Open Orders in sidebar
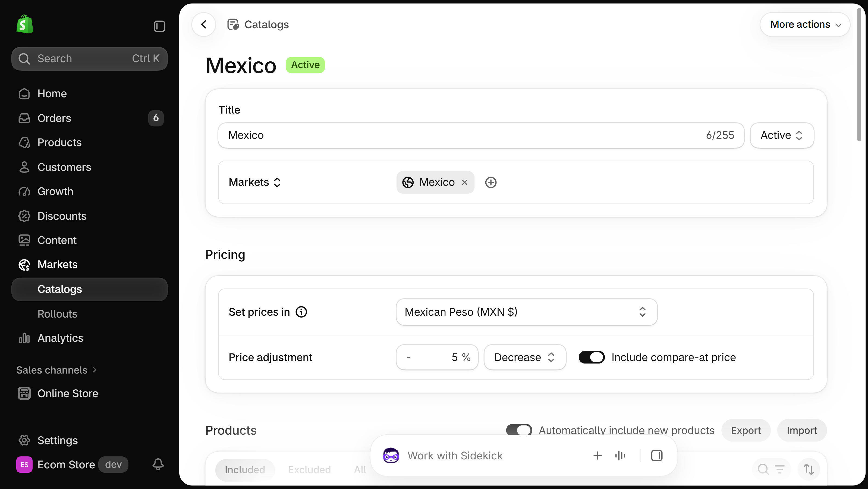868x489 pixels. pyautogui.click(x=90, y=118)
